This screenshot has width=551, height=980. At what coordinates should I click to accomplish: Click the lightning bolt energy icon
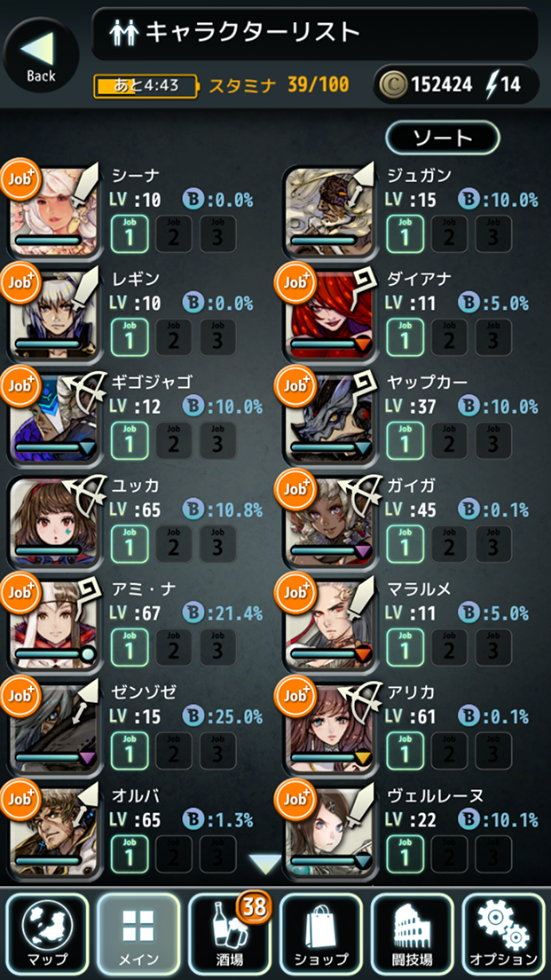[492, 83]
